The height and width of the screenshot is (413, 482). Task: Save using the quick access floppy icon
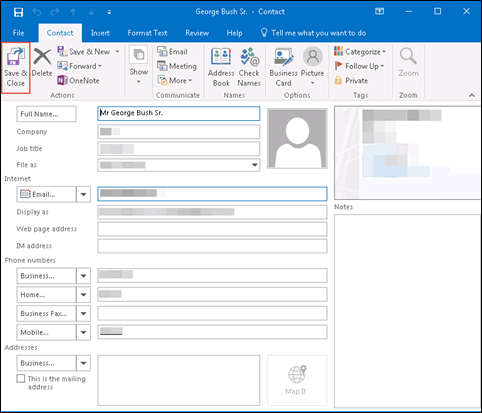(18, 12)
